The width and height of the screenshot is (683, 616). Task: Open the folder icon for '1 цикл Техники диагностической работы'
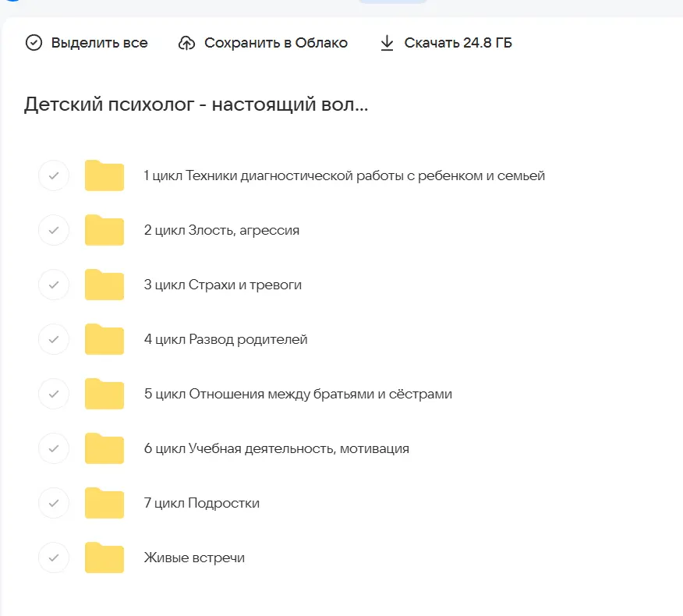click(104, 175)
